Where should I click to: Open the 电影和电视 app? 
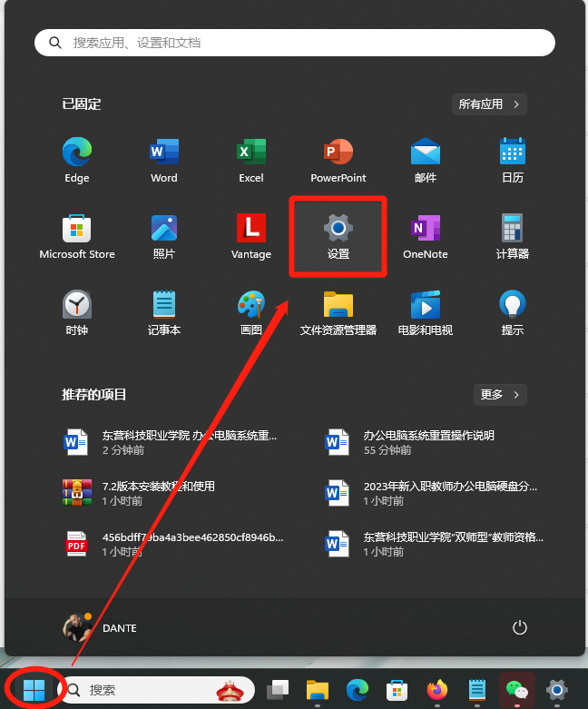[426, 313]
